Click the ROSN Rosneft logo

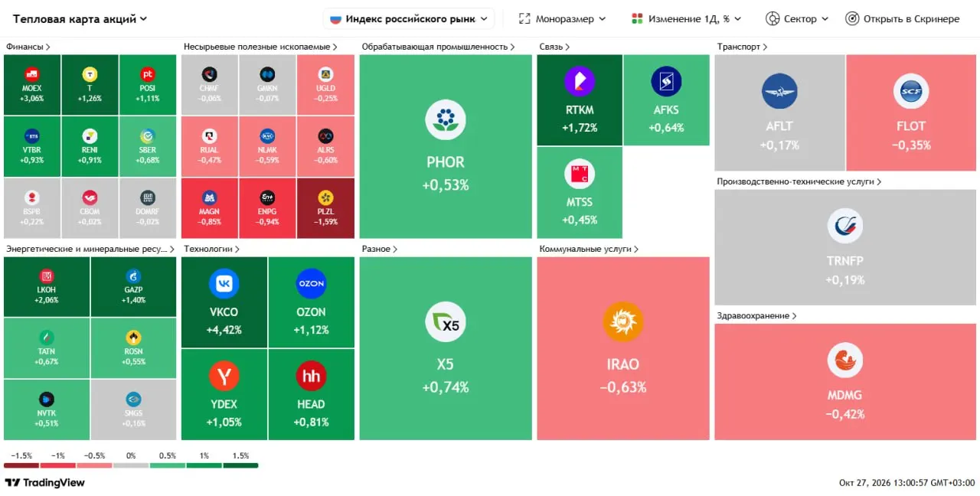point(134,338)
